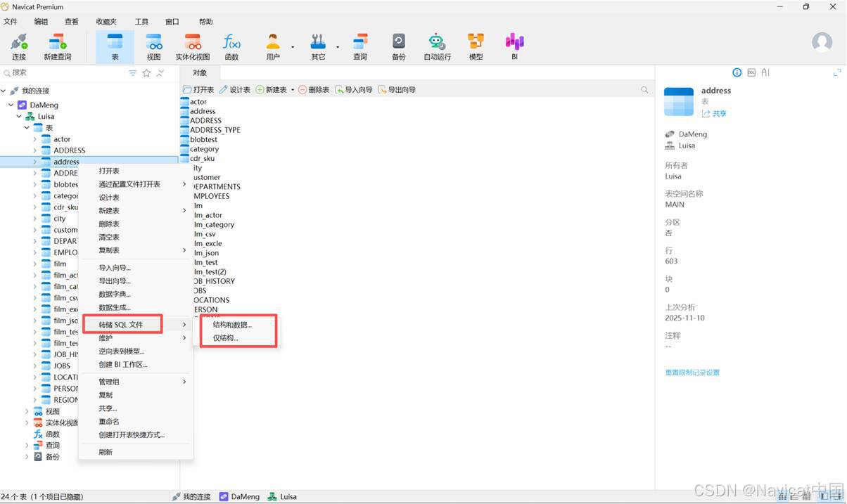Expand the actor table in the tree
The width and height of the screenshot is (847, 504).
pyautogui.click(x=34, y=139)
